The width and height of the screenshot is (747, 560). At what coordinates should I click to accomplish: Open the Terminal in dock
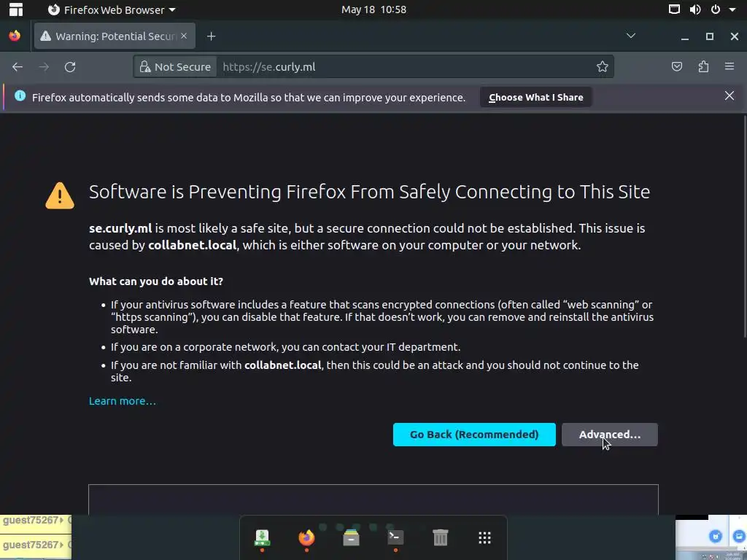click(395, 537)
